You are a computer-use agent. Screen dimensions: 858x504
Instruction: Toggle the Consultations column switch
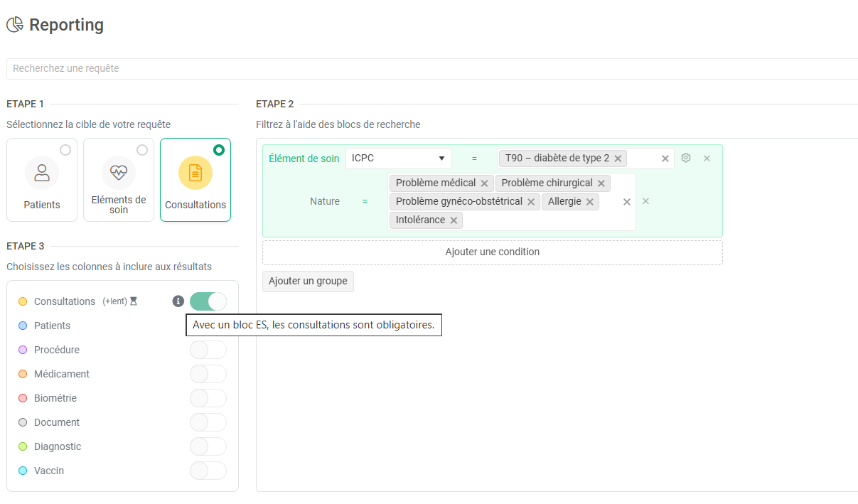coord(208,301)
